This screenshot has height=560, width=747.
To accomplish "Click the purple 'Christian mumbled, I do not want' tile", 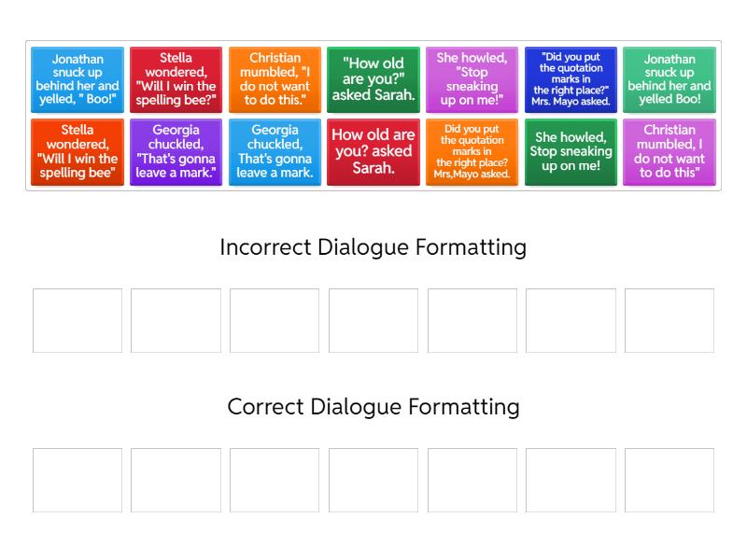I will pos(669,152).
